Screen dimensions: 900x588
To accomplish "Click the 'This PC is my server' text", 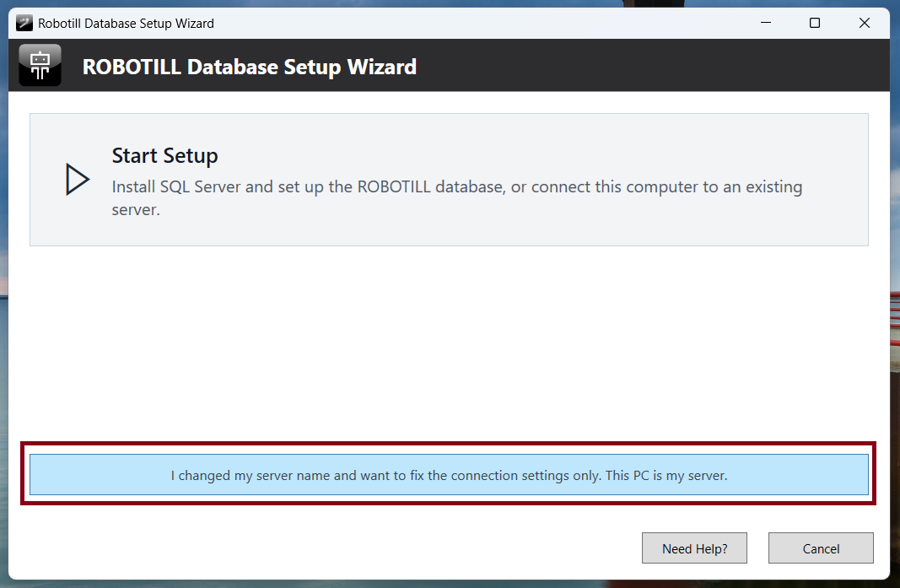I will tap(666, 475).
